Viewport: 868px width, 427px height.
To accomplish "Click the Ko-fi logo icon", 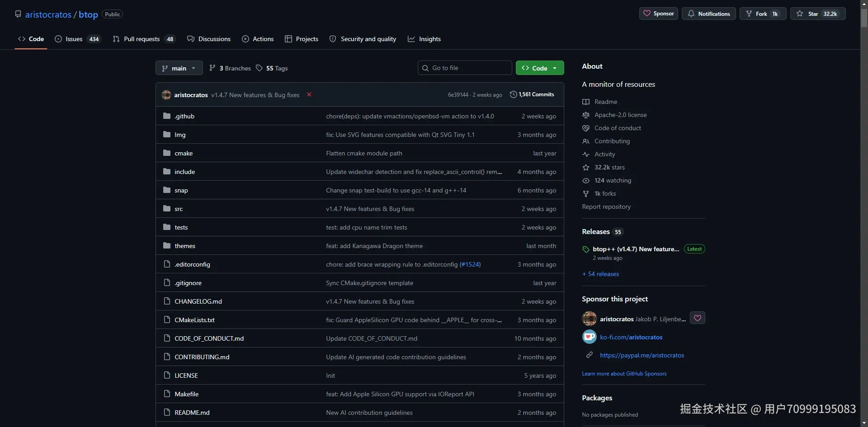I will (590, 337).
